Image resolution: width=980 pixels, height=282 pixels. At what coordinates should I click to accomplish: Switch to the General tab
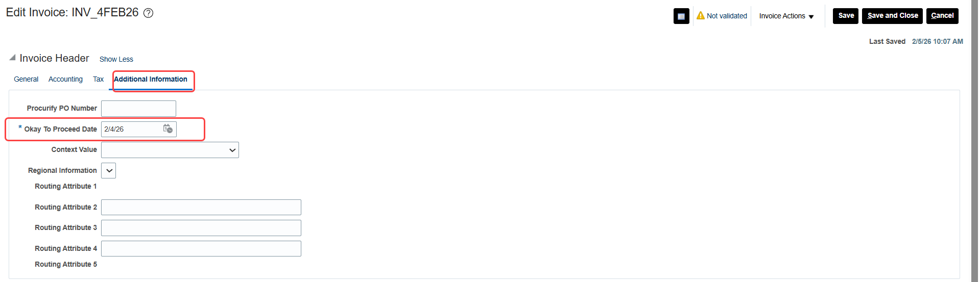point(26,79)
